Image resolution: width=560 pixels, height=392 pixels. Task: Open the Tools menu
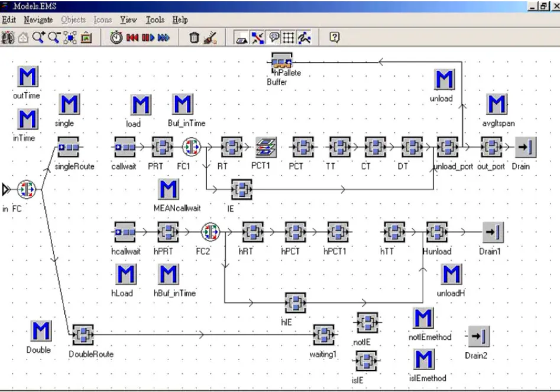pos(155,20)
